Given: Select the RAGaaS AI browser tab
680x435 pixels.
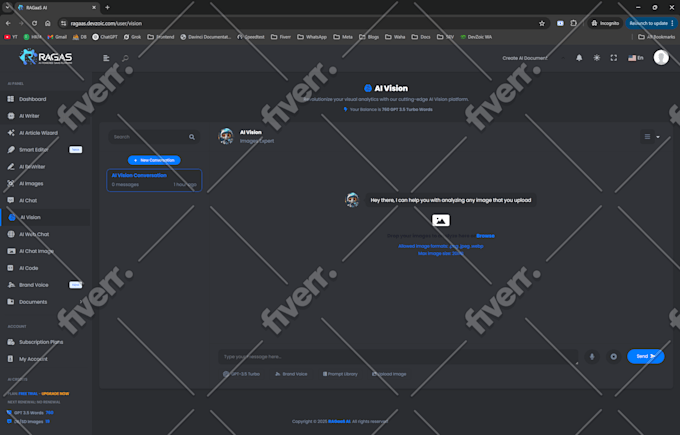Looking at the screenshot, I should (56, 7).
